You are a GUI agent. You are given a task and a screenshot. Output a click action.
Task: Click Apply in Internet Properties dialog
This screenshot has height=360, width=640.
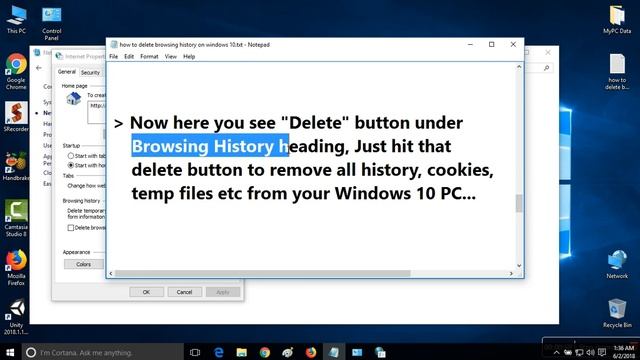tap(222, 292)
